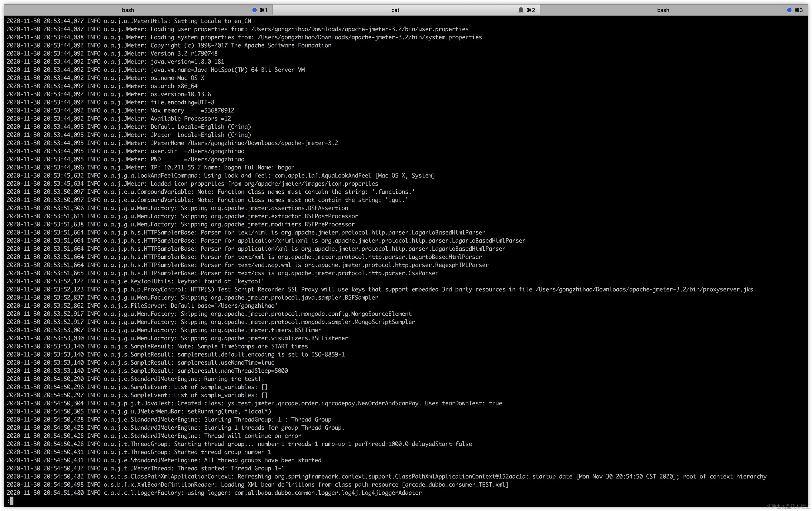Viewport: 812px width, 511px height.
Task: Click the qrcode_dubbo_consumer_TEST.xml resource name
Action: click(455, 485)
